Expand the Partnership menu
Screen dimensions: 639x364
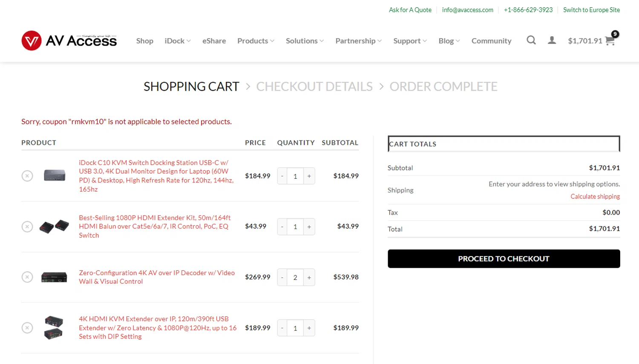pos(358,41)
